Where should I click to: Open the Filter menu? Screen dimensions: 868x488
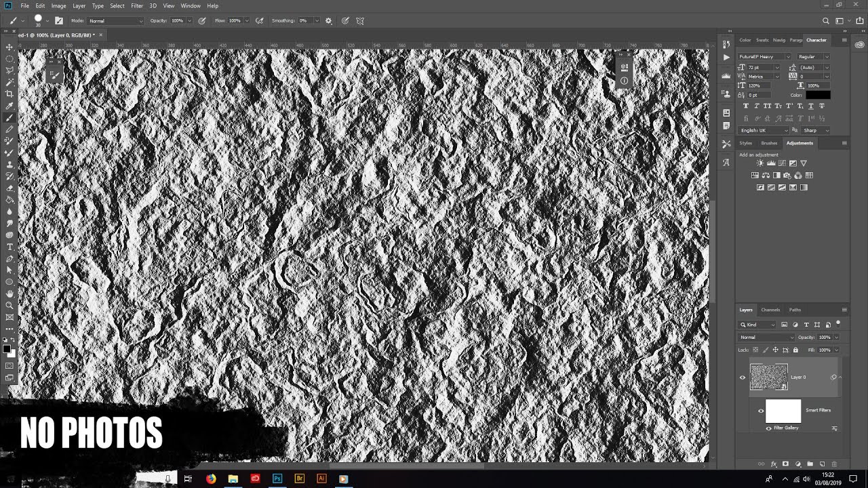click(137, 6)
